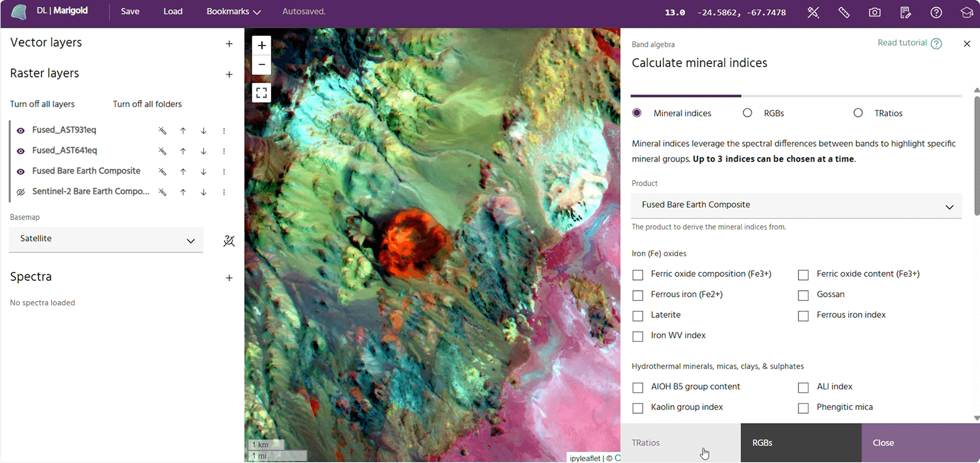Move the Fused_AST641eq layer up
This screenshot has width=980, height=463.
tap(183, 151)
